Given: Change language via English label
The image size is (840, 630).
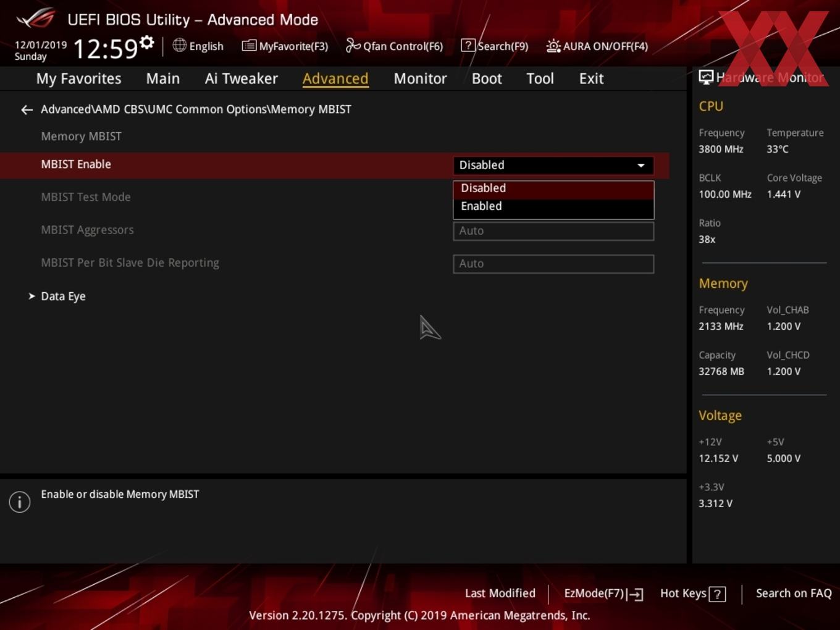Looking at the screenshot, I should click(206, 46).
